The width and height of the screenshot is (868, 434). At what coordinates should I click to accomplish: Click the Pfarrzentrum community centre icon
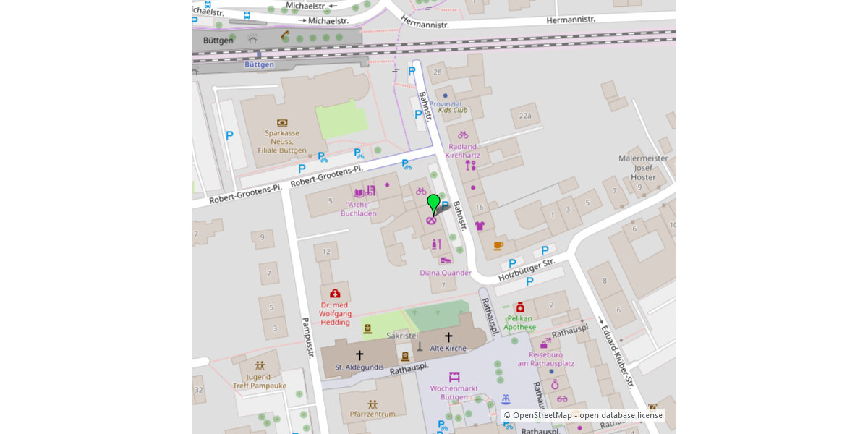373,404
